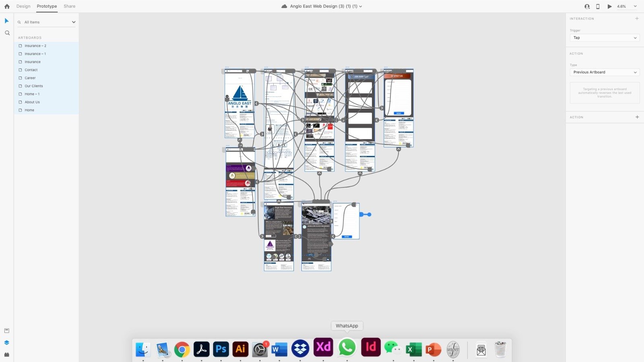Select the Prototype tab

(x=47, y=6)
